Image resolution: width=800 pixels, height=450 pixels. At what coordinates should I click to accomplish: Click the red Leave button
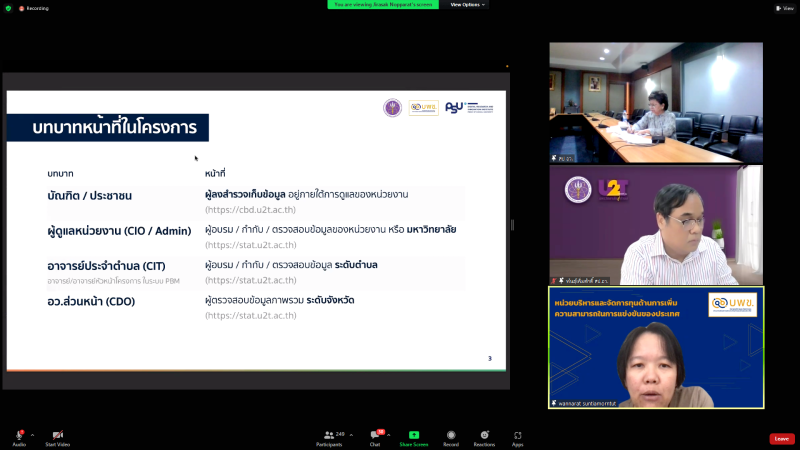point(781,438)
